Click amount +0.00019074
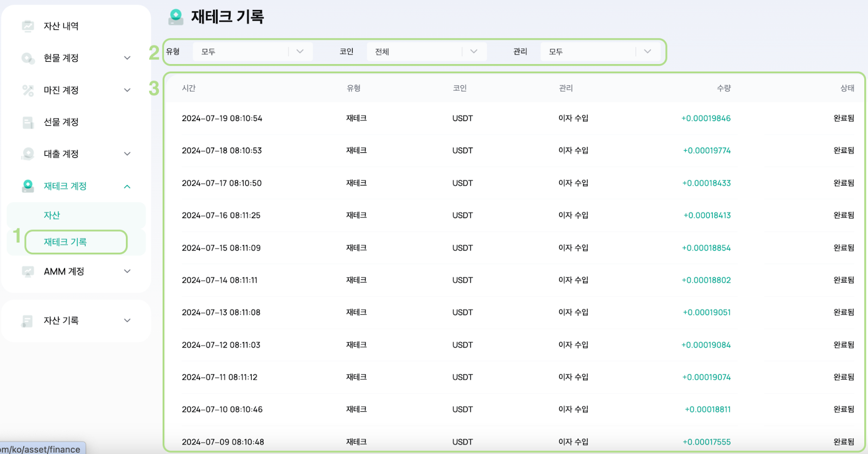Viewport: 868px width, 454px height. pos(706,377)
